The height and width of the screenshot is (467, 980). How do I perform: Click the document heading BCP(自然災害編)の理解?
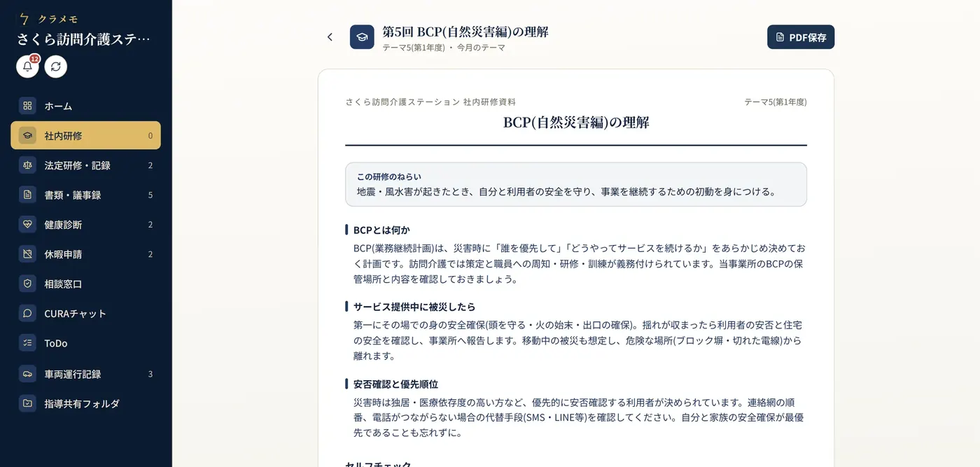pyautogui.click(x=576, y=123)
